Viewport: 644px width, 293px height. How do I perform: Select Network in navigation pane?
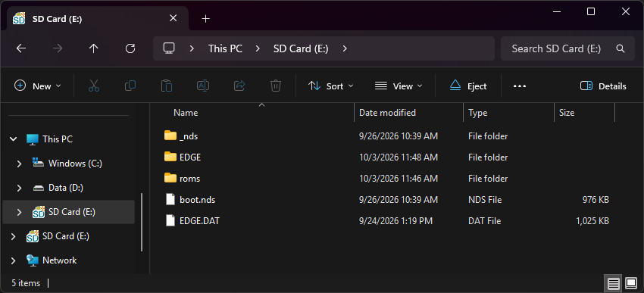(60, 260)
